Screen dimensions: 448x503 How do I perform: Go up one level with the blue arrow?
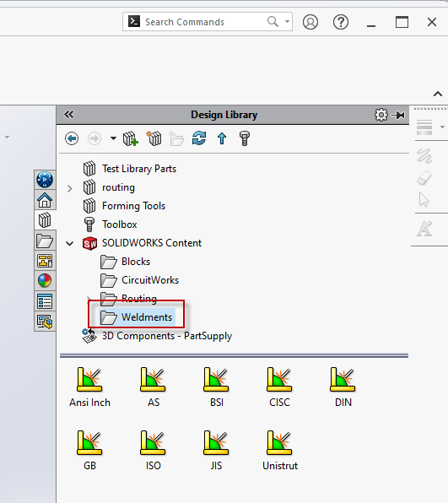coord(222,139)
